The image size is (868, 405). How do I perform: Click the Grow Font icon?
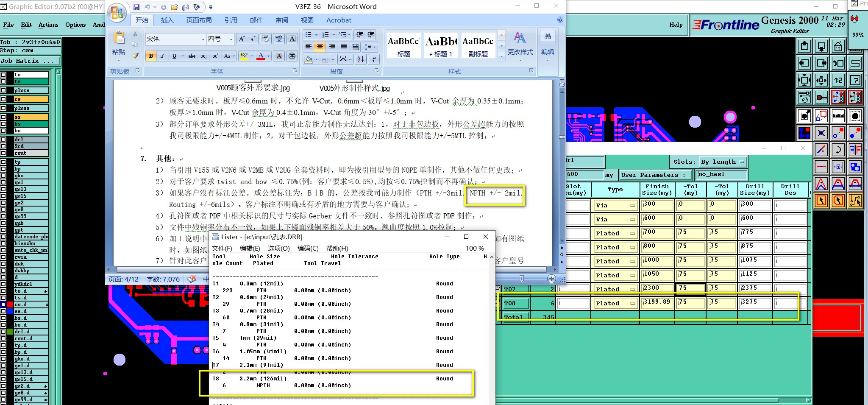242,39
